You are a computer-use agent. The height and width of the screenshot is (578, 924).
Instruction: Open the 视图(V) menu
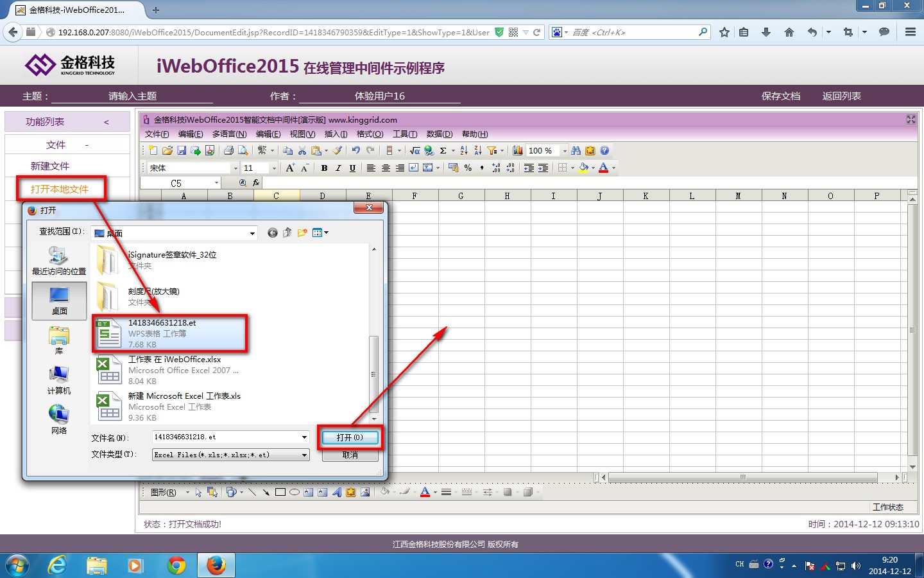(x=302, y=134)
